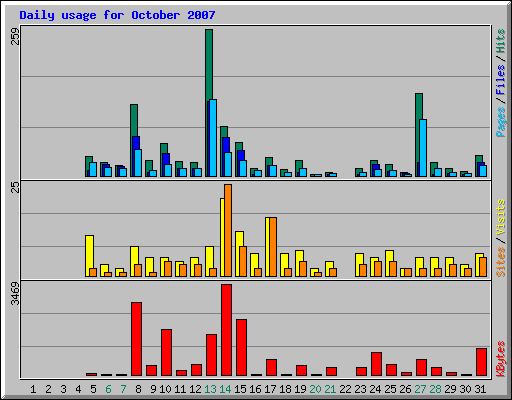
Task: Click green weekend day label 28
Action: click(435, 389)
